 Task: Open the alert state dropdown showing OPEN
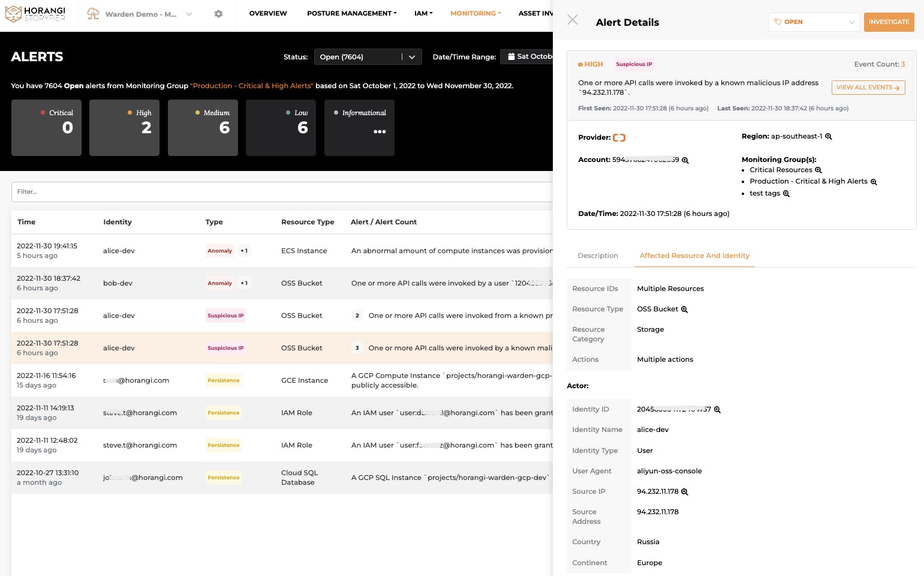click(814, 22)
